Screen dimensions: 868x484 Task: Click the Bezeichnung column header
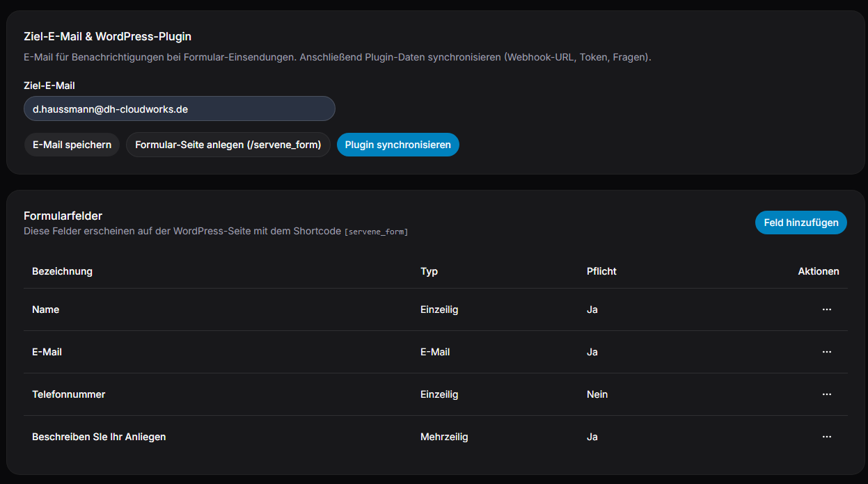[x=62, y=271]
